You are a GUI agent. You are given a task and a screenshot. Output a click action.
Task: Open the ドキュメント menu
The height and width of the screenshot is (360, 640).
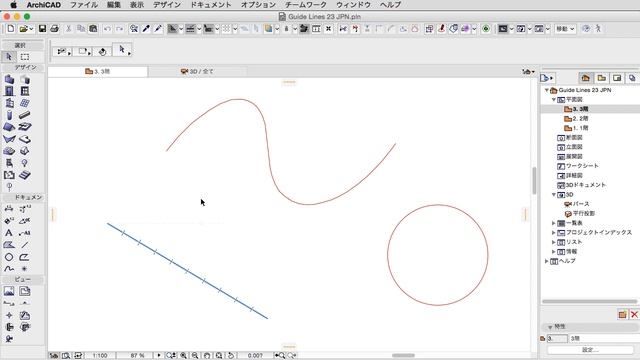211,5
